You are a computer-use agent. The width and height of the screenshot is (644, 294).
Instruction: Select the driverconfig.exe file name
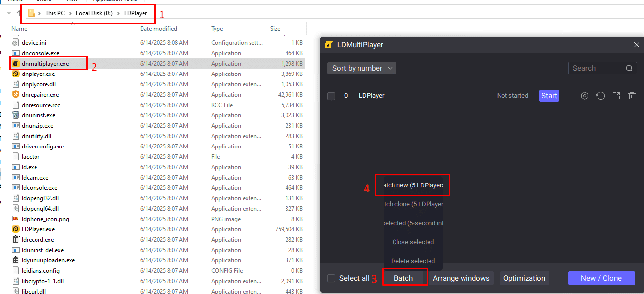tap(43, 147)
